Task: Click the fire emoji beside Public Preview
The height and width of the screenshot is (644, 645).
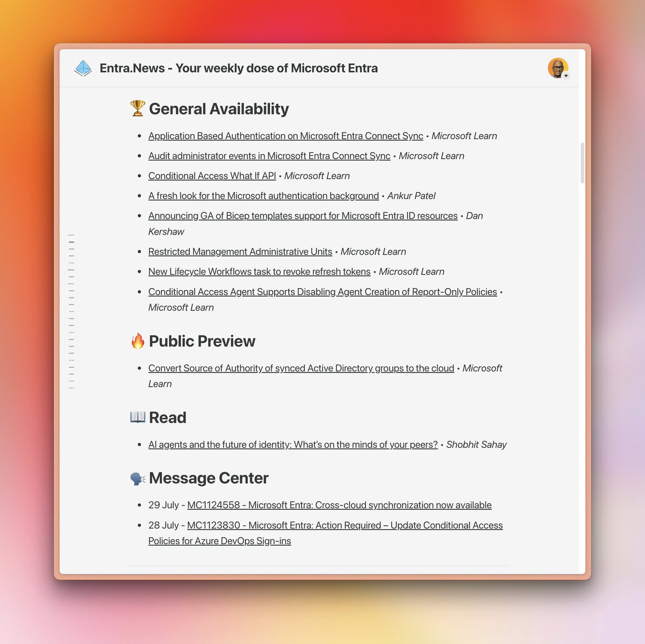Action: 138,341
